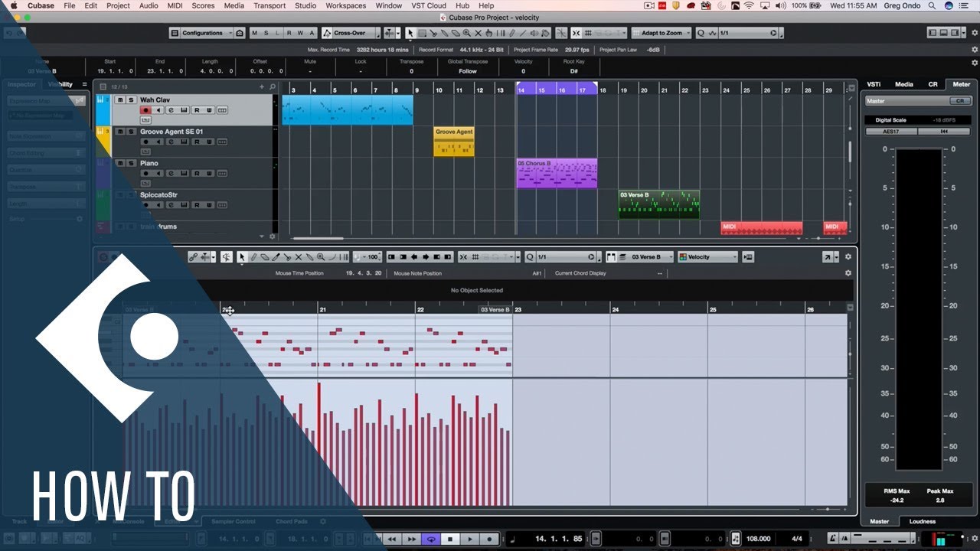
Task: Switch to the Loudness tab
Action: pos(923,521)
